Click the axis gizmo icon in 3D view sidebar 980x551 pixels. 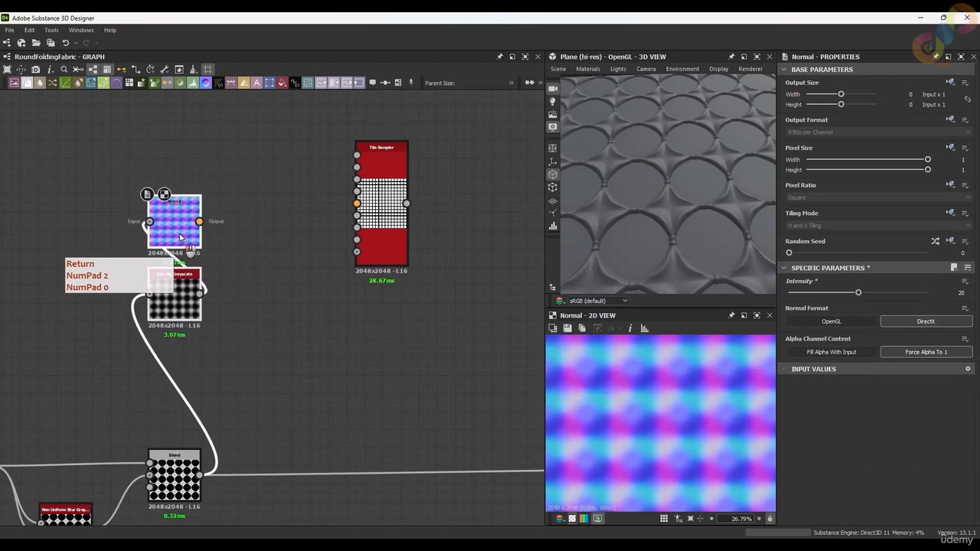[x=553, y=161]
